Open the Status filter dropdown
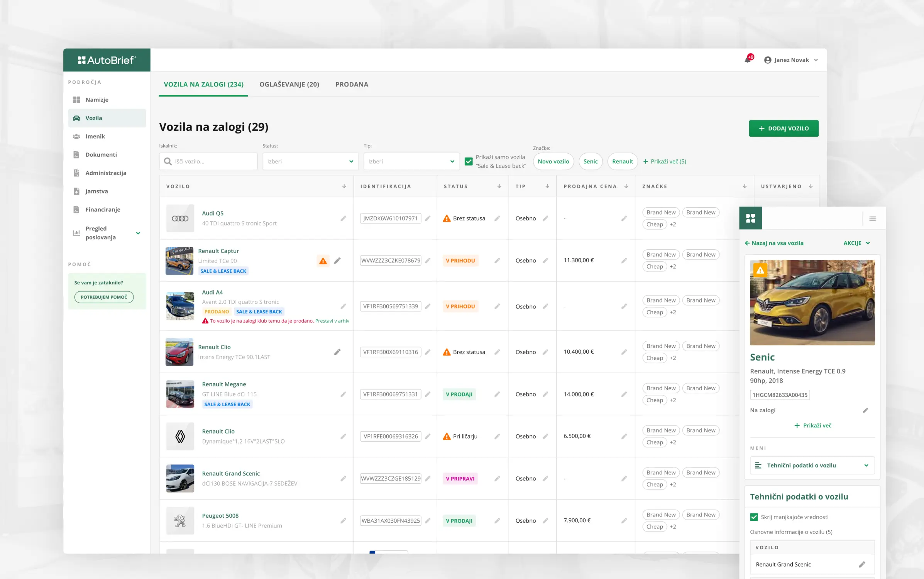This screenshot has width=924, height=579. coord(310,161)
